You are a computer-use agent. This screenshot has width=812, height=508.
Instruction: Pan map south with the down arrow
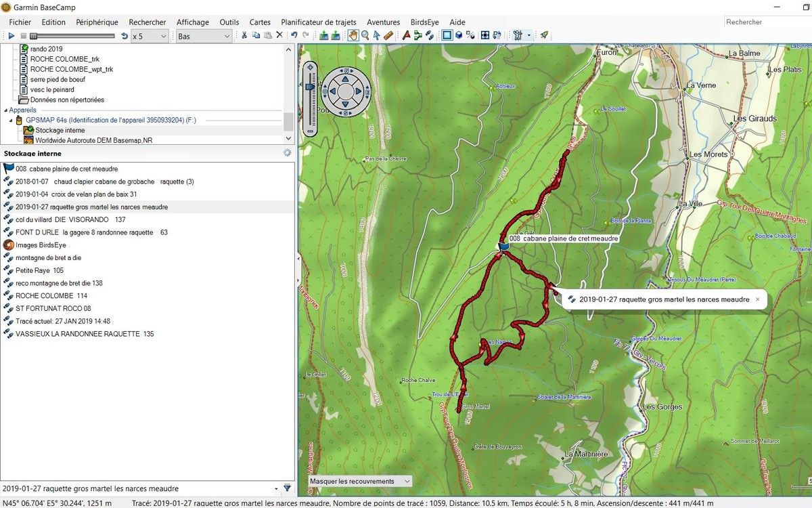346,104
